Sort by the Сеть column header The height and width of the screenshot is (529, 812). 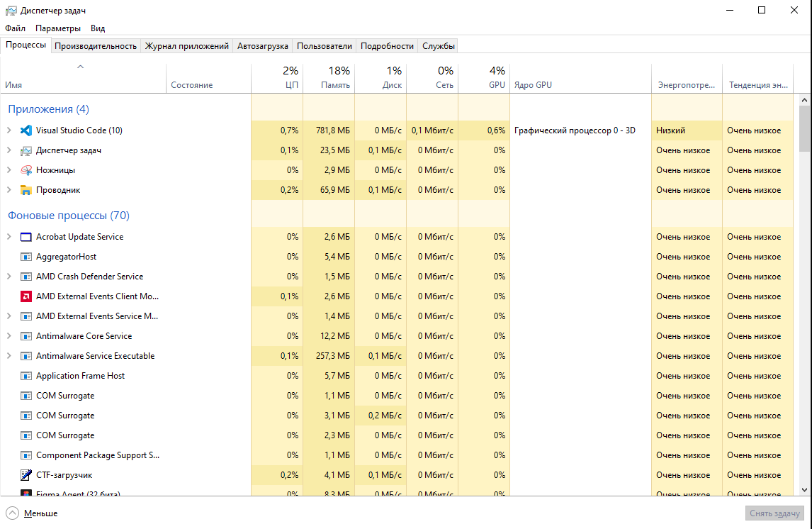(432, 79)
